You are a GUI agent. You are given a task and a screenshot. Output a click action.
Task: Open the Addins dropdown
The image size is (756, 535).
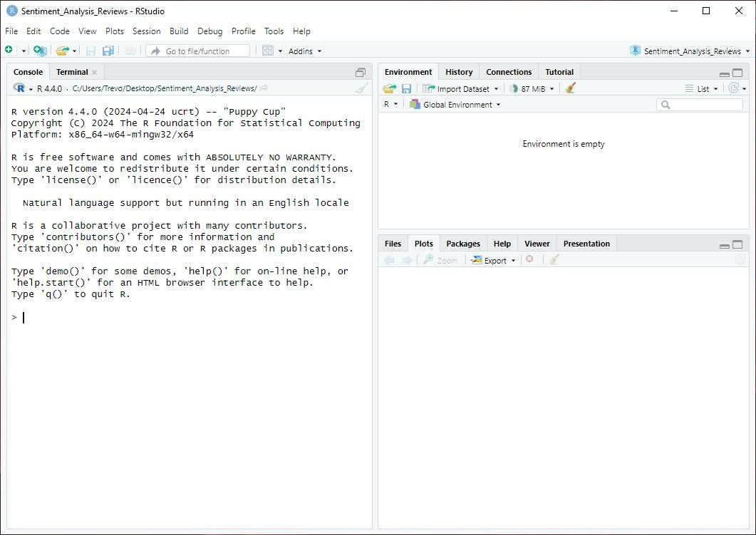[x=305, y=51]
